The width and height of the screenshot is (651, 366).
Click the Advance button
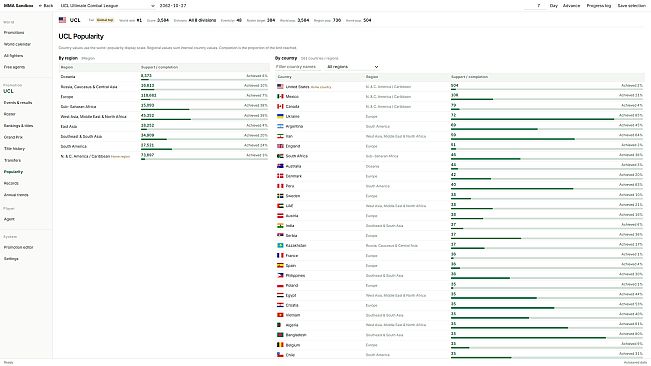[571, 6]
